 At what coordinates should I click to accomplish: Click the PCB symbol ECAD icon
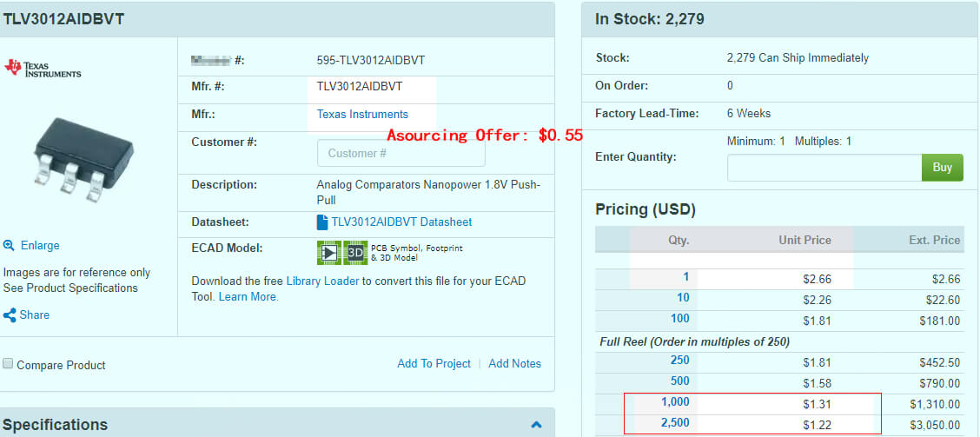coord(328,253)
